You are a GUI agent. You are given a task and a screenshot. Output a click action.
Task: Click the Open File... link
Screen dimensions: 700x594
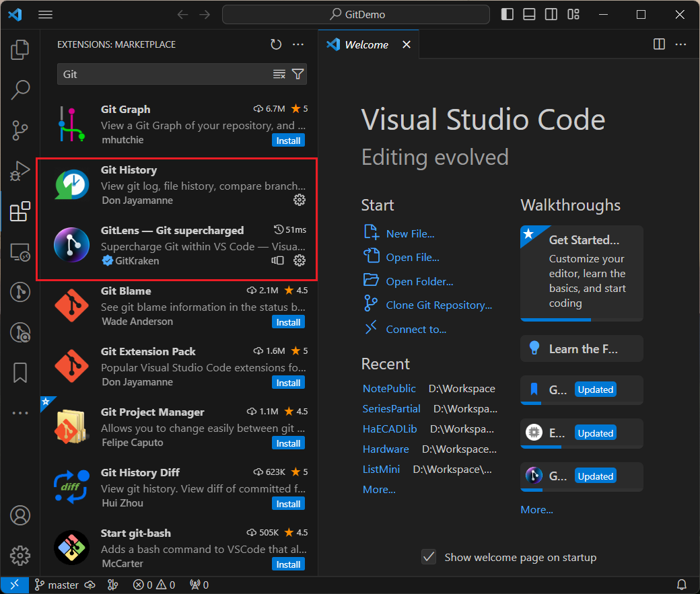pos(413,258)
